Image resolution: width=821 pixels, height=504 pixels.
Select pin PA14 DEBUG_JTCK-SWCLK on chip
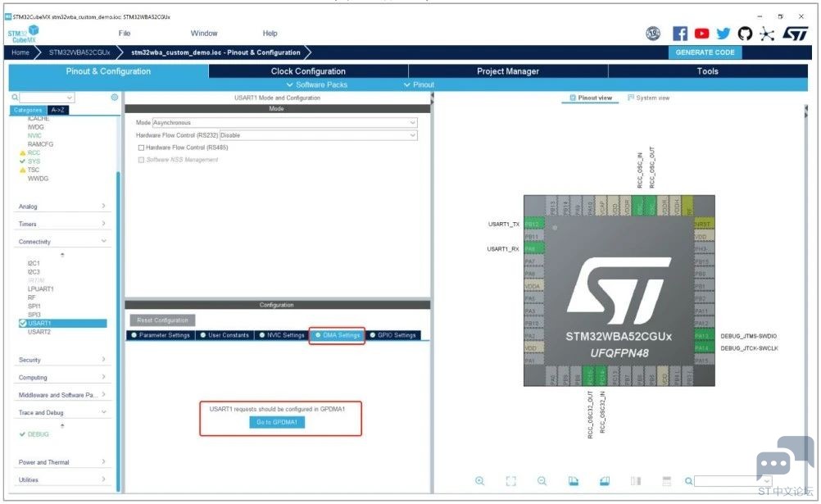704,347
